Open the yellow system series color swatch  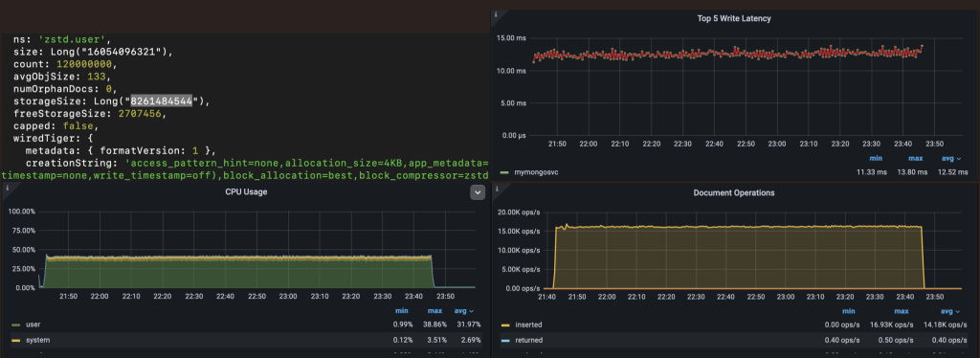pos(15,340)
